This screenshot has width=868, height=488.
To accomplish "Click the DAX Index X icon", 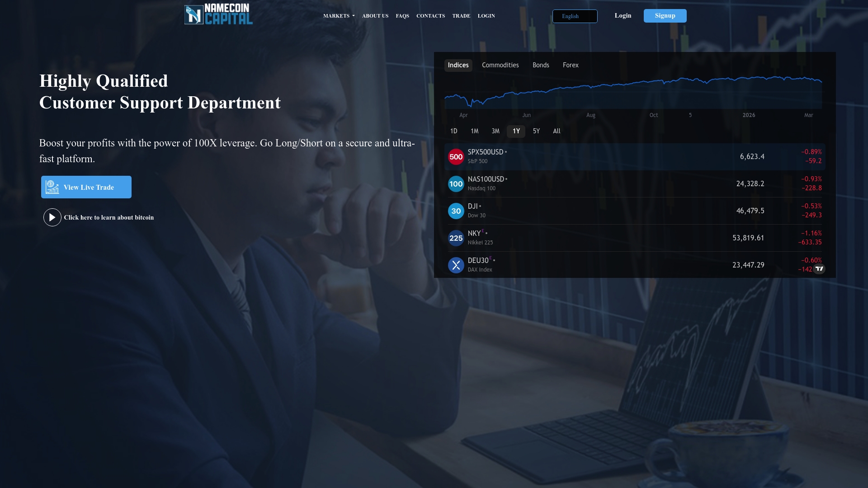I will tap(456, 265).
